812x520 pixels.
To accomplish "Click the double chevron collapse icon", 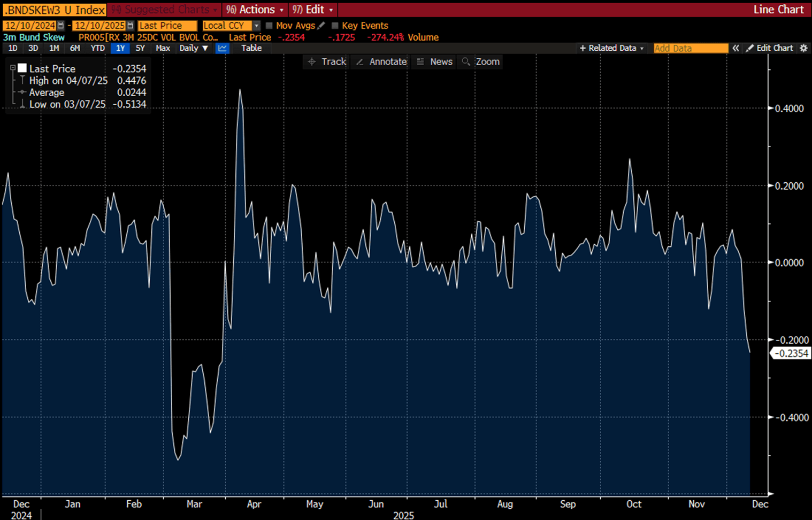I will (x=736, y=48).
